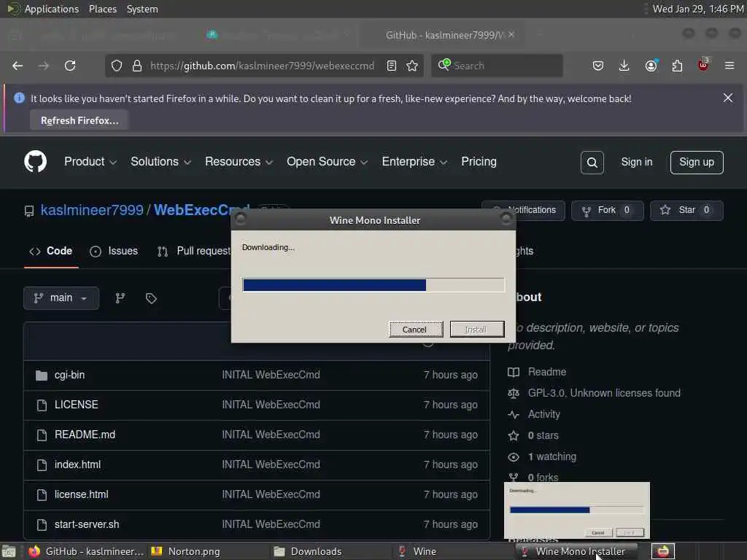Open the license.html file
The height and width of the screenshot is (560, 747).
coord(82,495)
